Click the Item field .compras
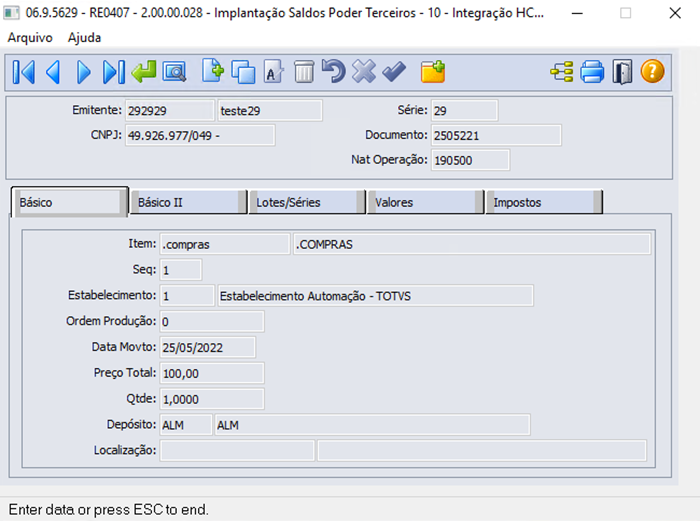 coord(225,244)
